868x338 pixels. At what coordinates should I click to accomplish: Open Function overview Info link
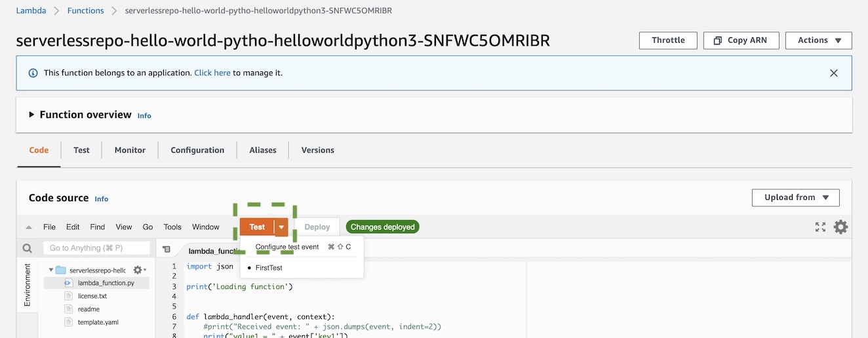pyautogui.click(x=144, y=116)
